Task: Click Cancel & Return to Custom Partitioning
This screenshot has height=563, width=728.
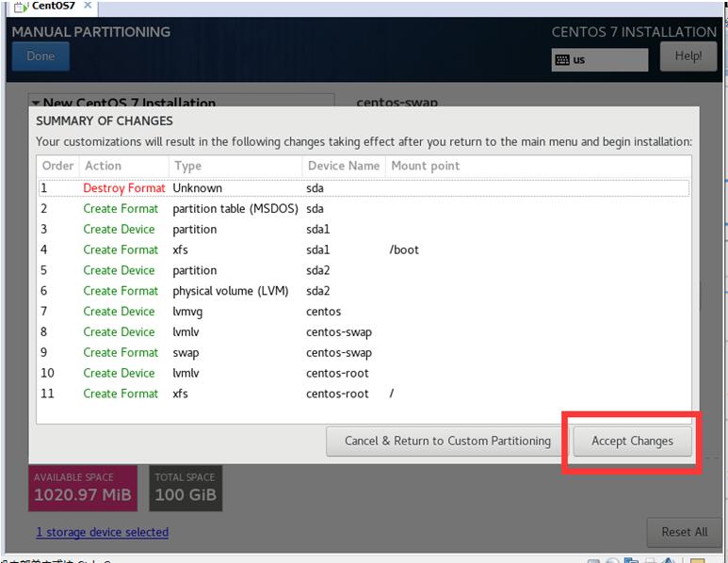Action: click(447, 441)
